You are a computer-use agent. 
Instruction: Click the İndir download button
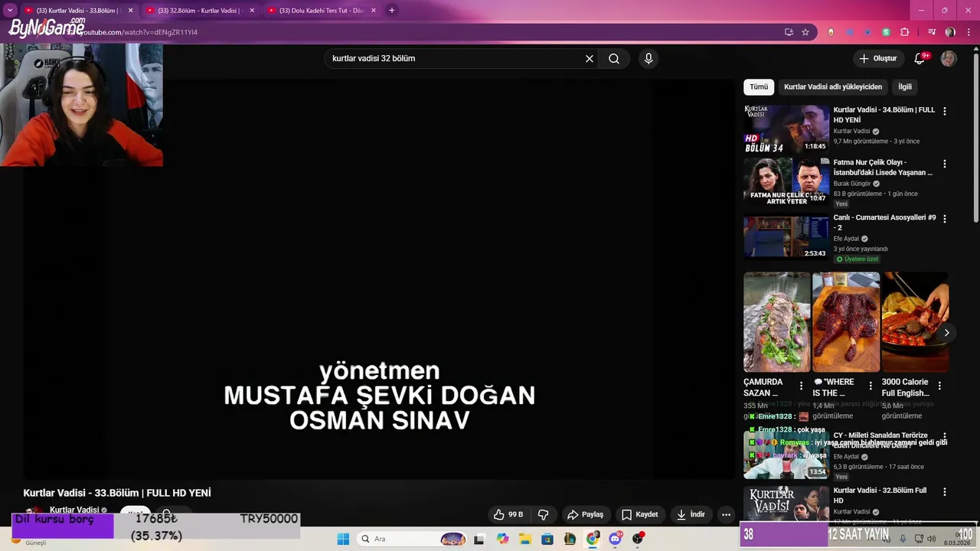click(x=691, y=515)
